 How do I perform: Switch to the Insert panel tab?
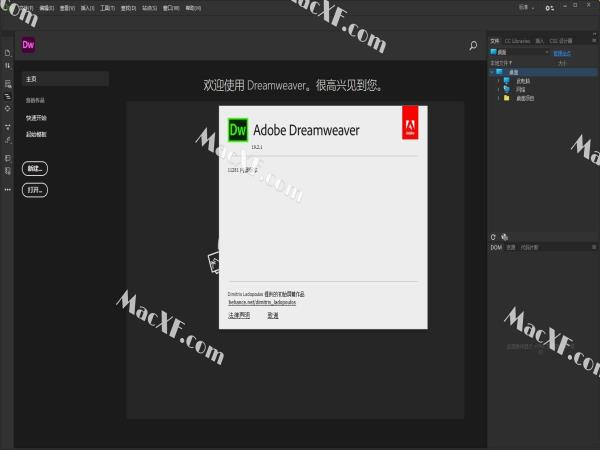[540, 41]
